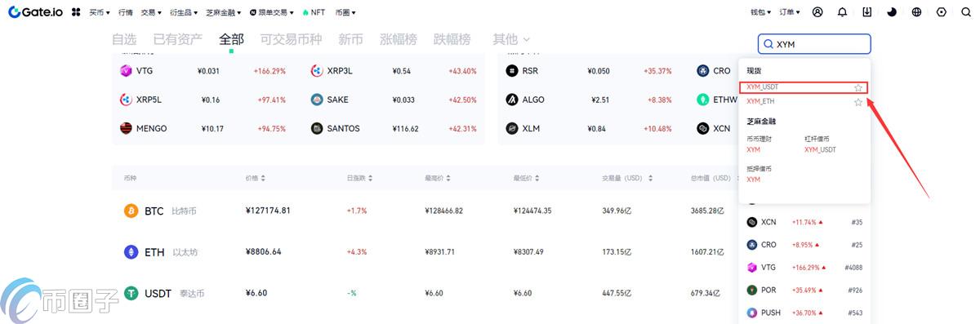Open XYM under 币币理财

tap(754, 149)
